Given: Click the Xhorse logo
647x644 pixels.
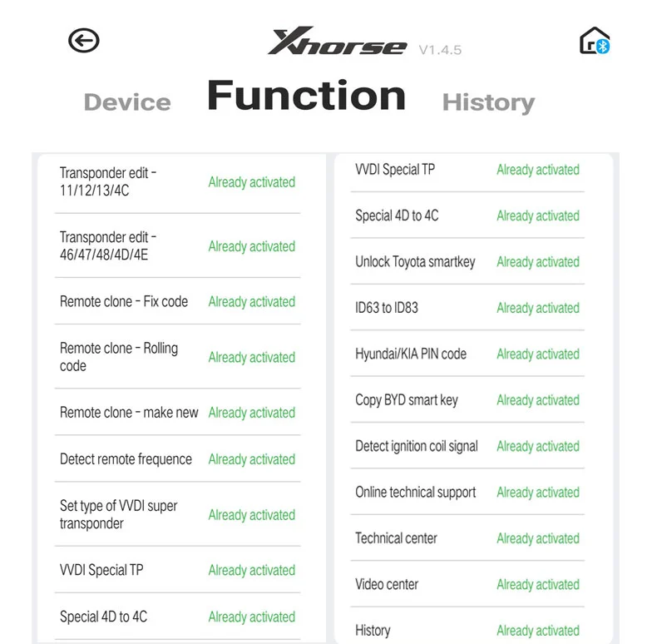Looking at the screenshot, I should (x=338, y=41).
